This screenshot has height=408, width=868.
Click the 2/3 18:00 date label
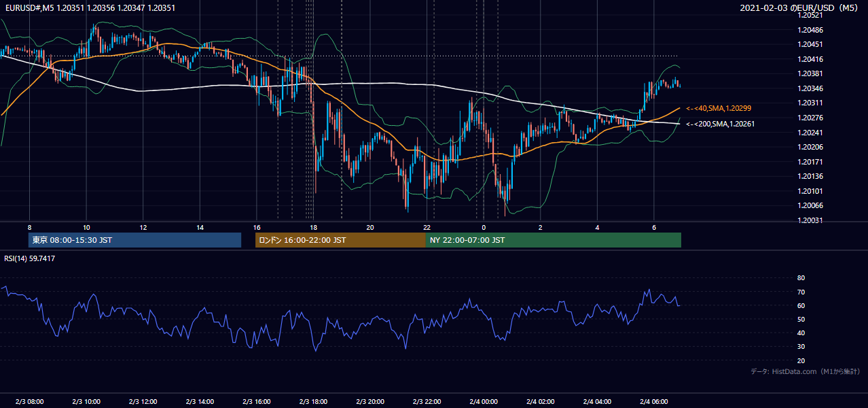314,402
